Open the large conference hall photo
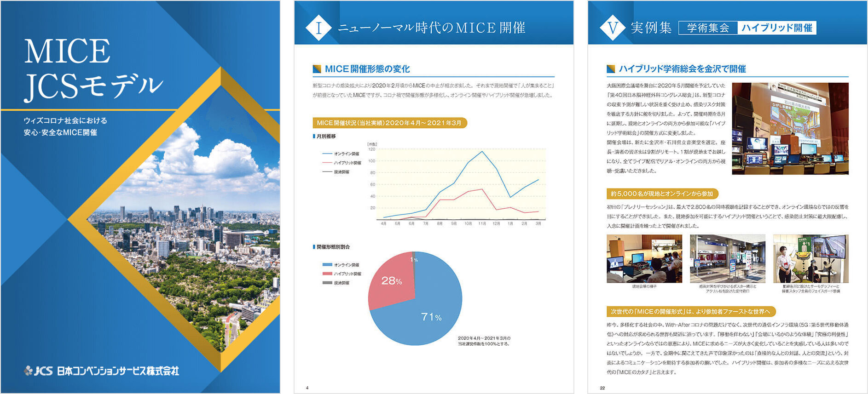 (x=790, y=129)
